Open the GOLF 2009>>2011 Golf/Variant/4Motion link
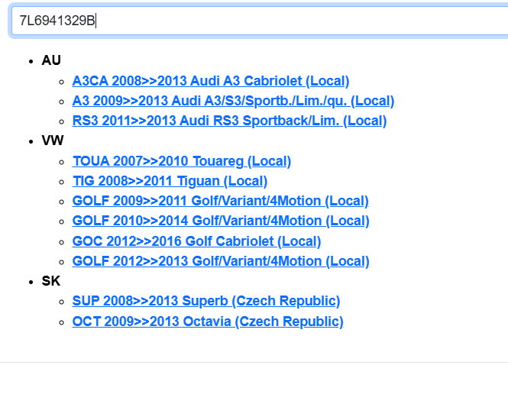Screen dimensions: 508x420 220,201
